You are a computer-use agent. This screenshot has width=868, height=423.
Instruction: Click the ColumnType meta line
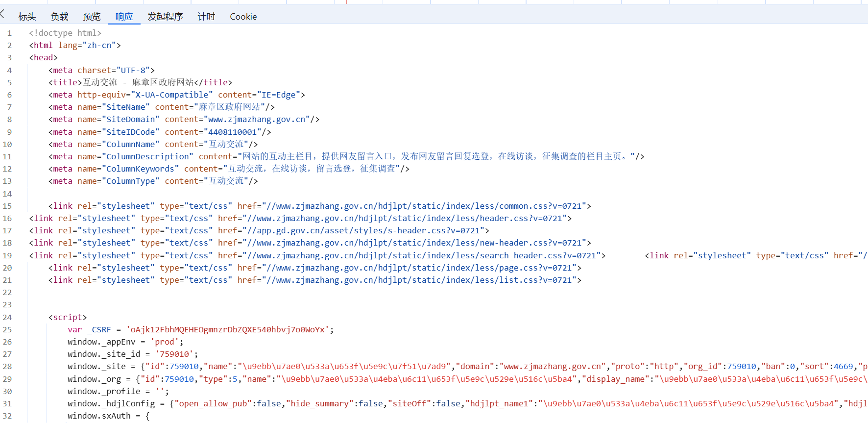coord(153,181)
